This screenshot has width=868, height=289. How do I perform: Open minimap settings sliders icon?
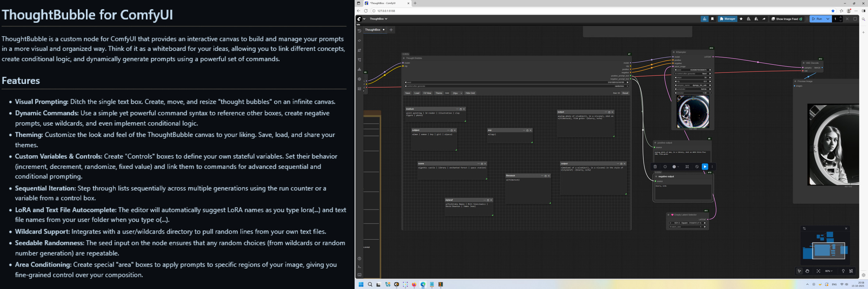click(804, 229)
